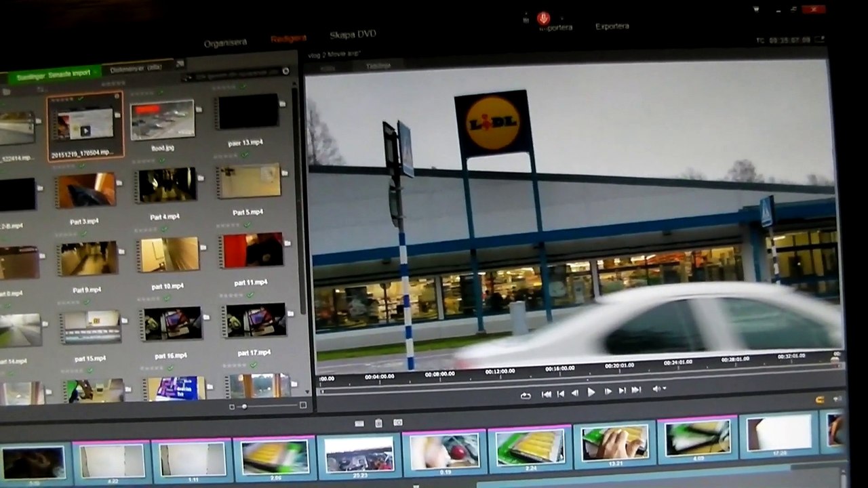This screenshot has height=488, width=868.
Task: Click the 00:20:01.00 mark on the ruler
Action: click(x=619, y=365)
